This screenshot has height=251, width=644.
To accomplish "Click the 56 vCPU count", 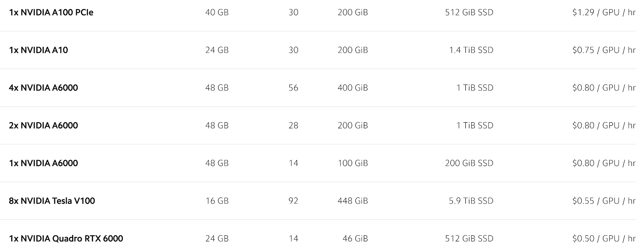I will (x=293, y=88).
